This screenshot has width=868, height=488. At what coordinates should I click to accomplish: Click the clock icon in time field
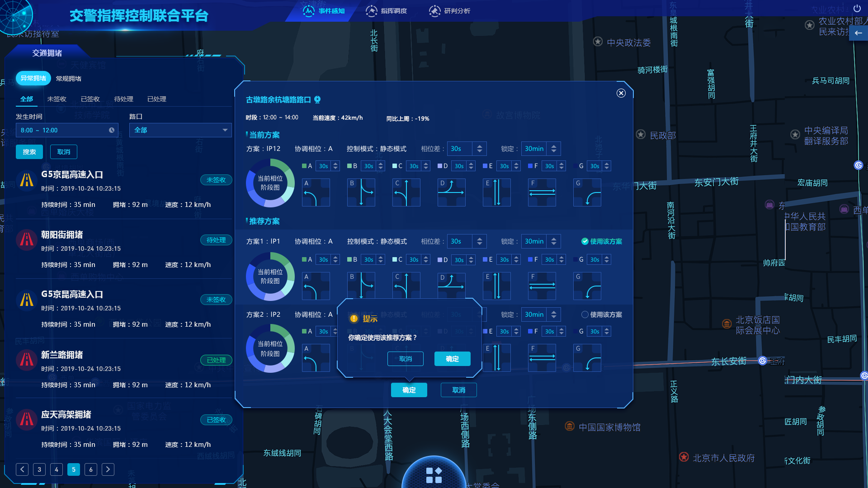tap(112, 130)
